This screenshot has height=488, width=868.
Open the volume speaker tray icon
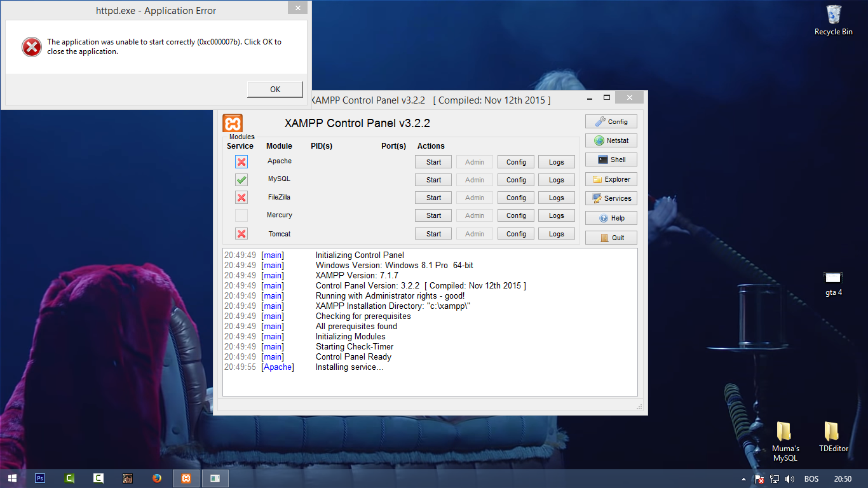(x=790, y=479)
